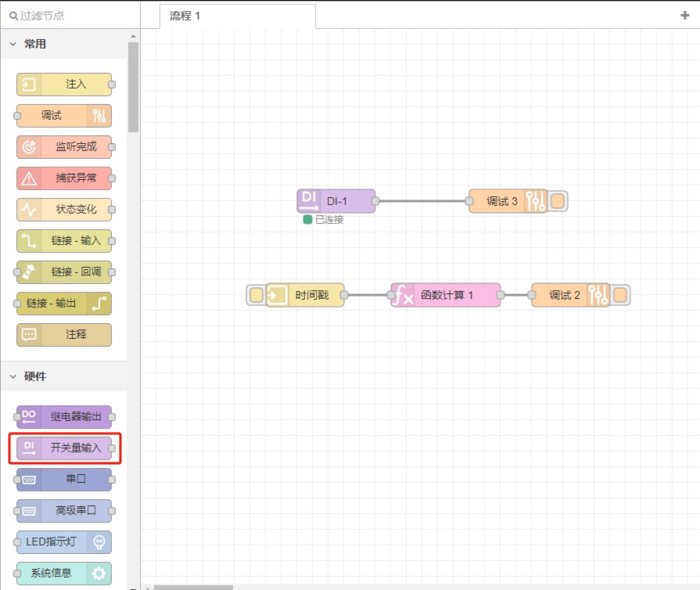The height and width of the screenshot is (590, 700).
Task: Click the 系统信息 gear icon
Action: click(99, 574)
